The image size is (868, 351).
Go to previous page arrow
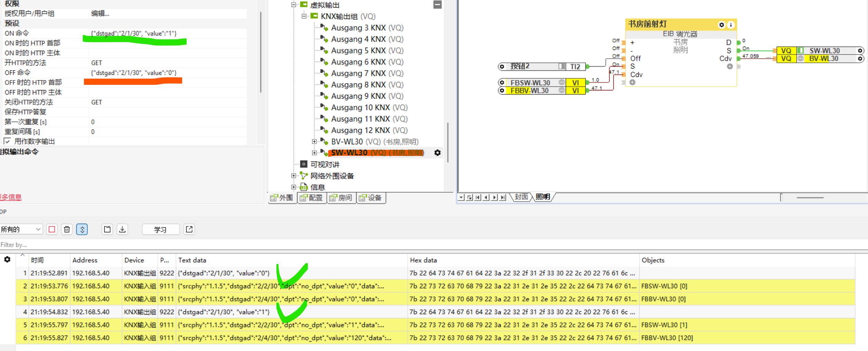(x=487, y=197)
